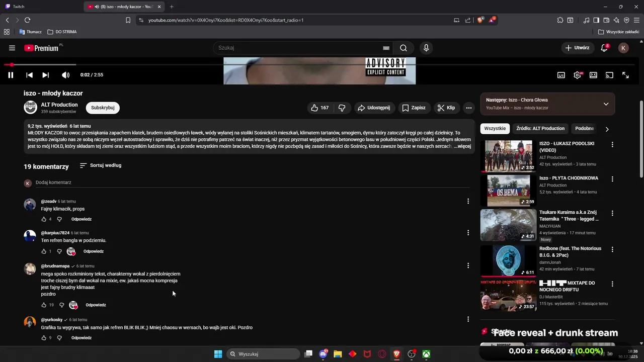Click the taskbar Wyszukaj search box
Image resolution: width=644 pixels, height=362 pixels.
point(264,354)
